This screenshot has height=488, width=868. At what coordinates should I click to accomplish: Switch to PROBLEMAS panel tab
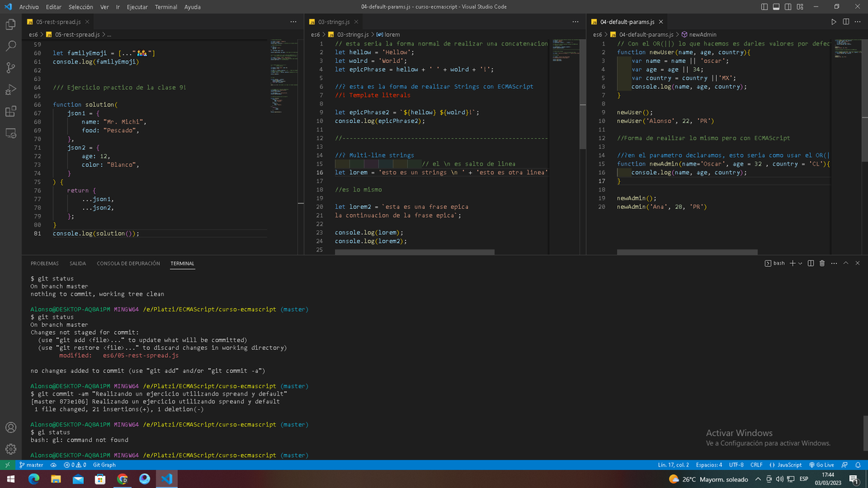click(45, 263)
